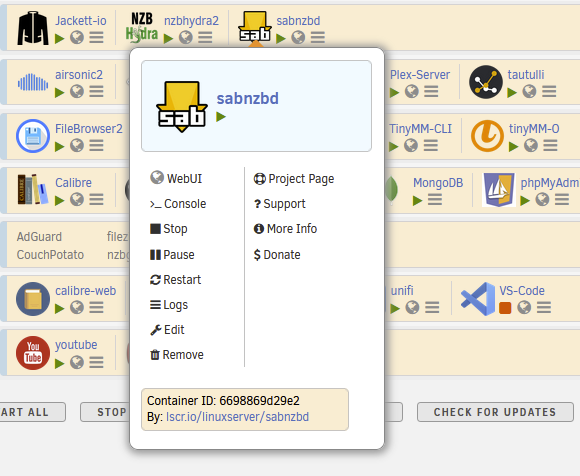This screenshot has width=580, height=476.
Task: Select More Info in popup
Action: (285, 229)
